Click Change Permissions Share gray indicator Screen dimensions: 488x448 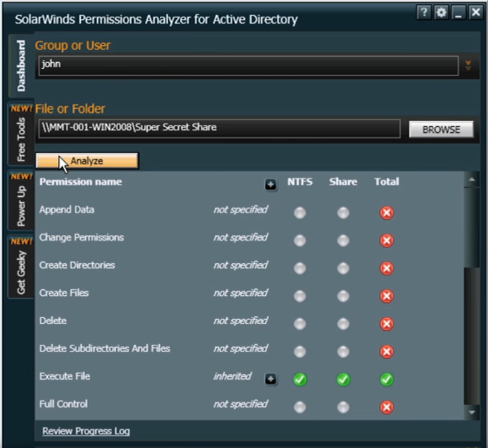click(x=343, y=240)
